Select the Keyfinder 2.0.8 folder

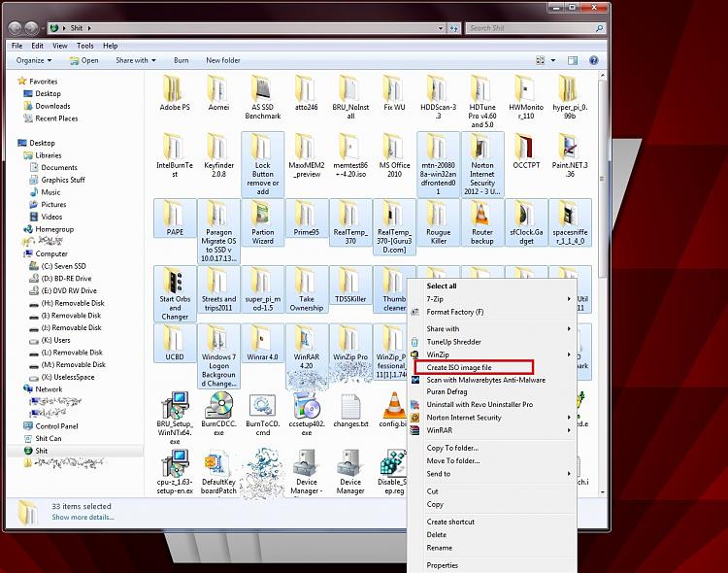click(x=218, y=155)
